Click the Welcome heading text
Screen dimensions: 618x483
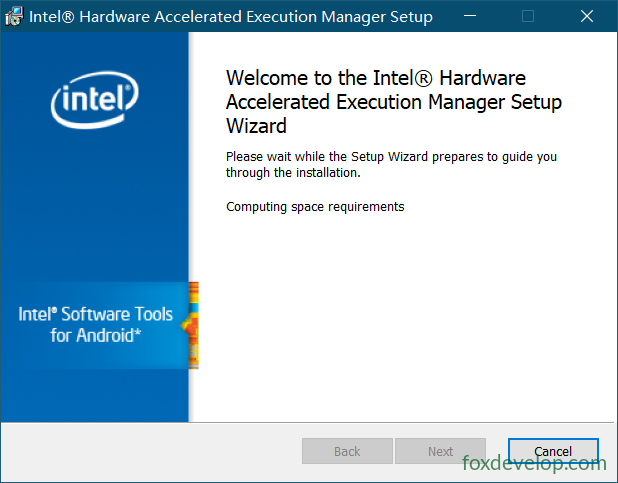click(x=394, y=102)
